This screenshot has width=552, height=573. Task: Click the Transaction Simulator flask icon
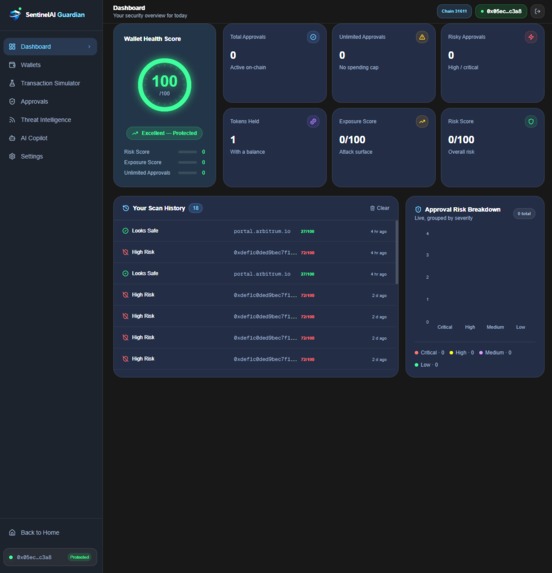[x=12, y=83]
